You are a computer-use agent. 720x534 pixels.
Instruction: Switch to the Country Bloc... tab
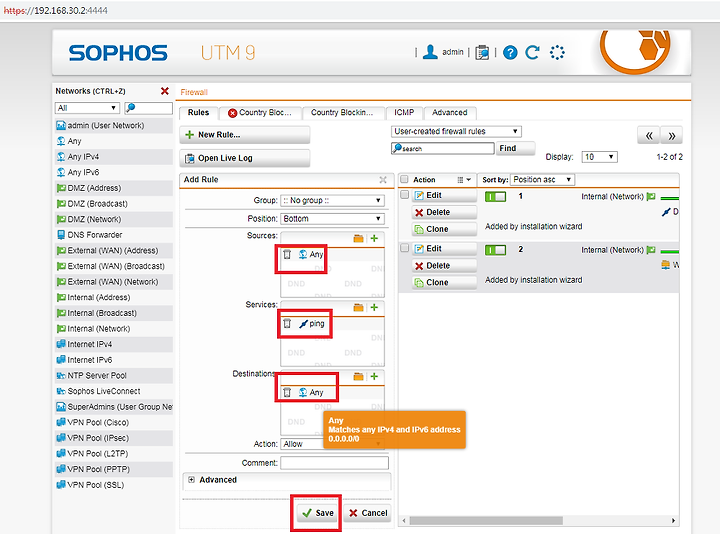click(260, 113)
